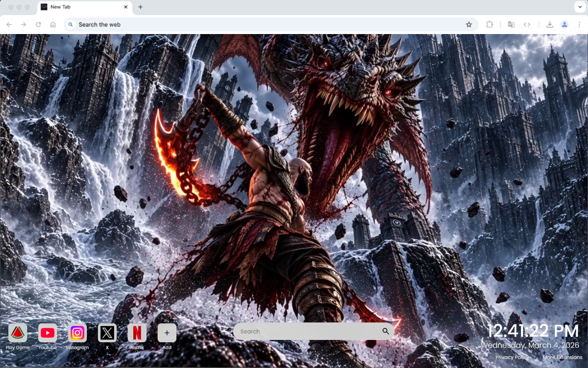
Task: Bookmark this tab with the star icon
Action: click(469, 24)
